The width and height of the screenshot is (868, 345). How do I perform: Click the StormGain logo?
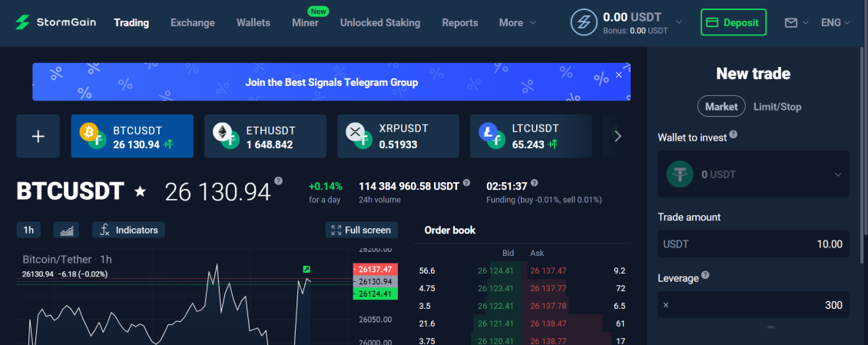point(55,23)
